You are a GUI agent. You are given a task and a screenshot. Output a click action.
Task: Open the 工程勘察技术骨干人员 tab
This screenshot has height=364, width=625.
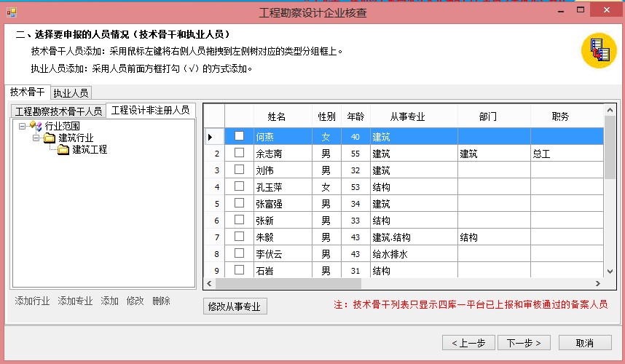tap(58, 111)
